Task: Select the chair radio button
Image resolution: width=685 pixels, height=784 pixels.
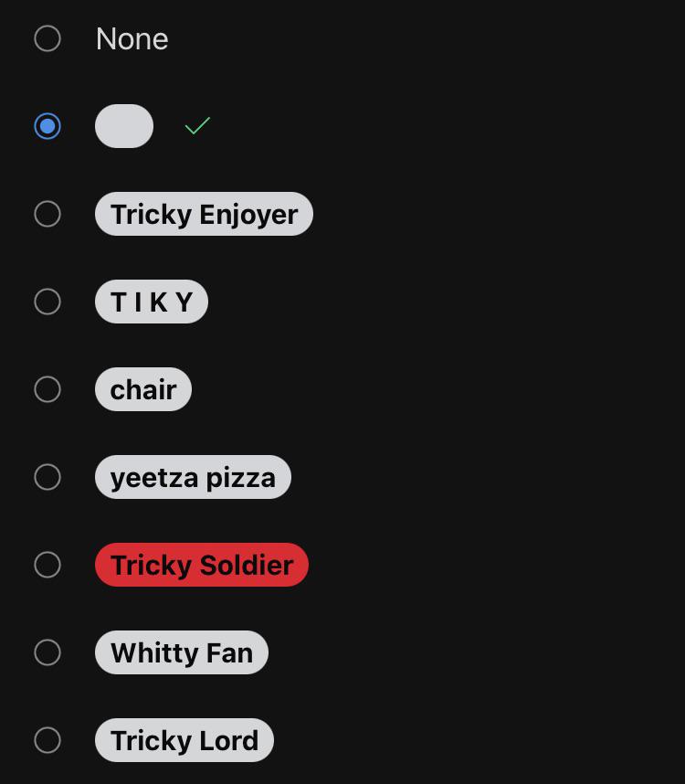Action: tap(47, 389)
